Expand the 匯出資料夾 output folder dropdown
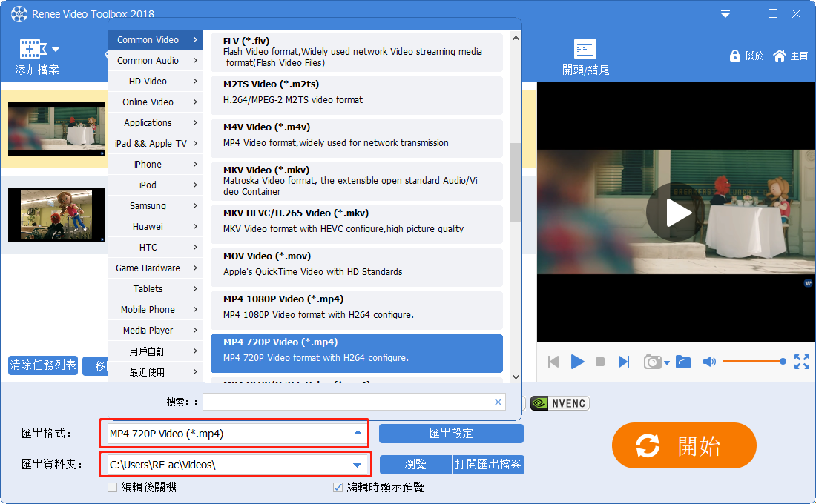Screen dimensions: 816x504 pyautogui.click(x=357, y=465)
